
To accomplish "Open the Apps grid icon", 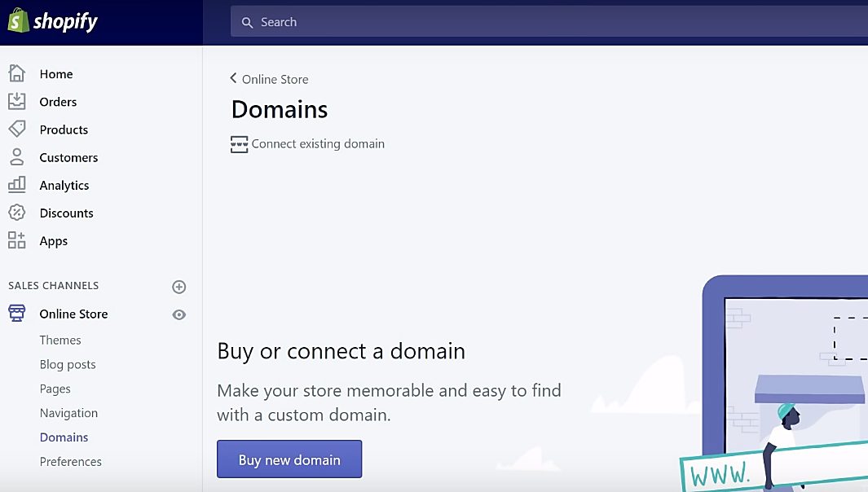I will click(x=16, y=240).
